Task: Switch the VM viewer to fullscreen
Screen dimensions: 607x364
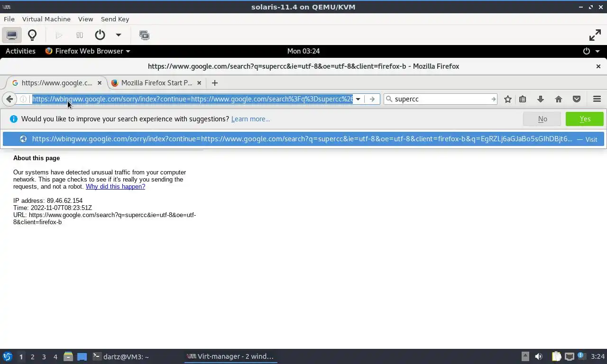Action: tap(595, 35)
